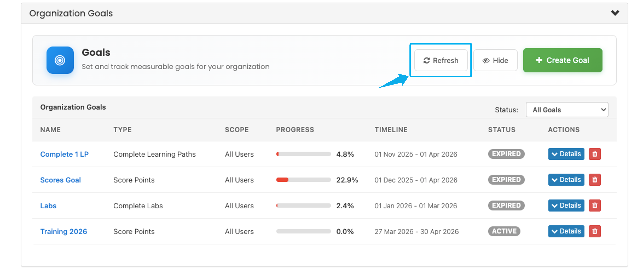Open the Labs goal link
The width and height of the screenshot is (644, 268).
48,206
